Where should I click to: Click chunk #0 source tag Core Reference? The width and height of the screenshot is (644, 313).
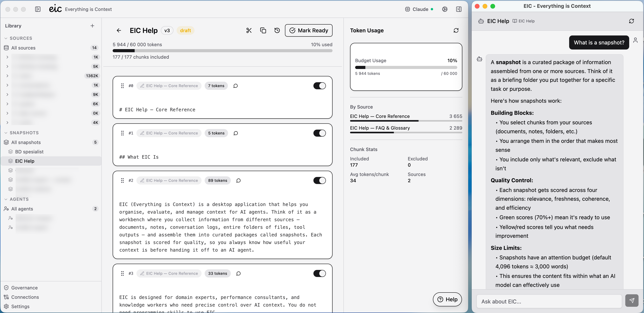169,86
